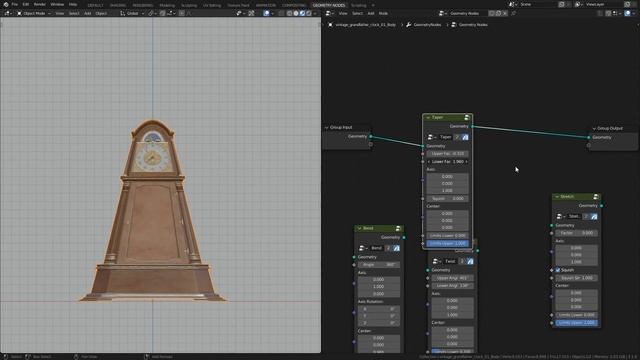Click the Taper node's Upper Factor field

point(448,154)
